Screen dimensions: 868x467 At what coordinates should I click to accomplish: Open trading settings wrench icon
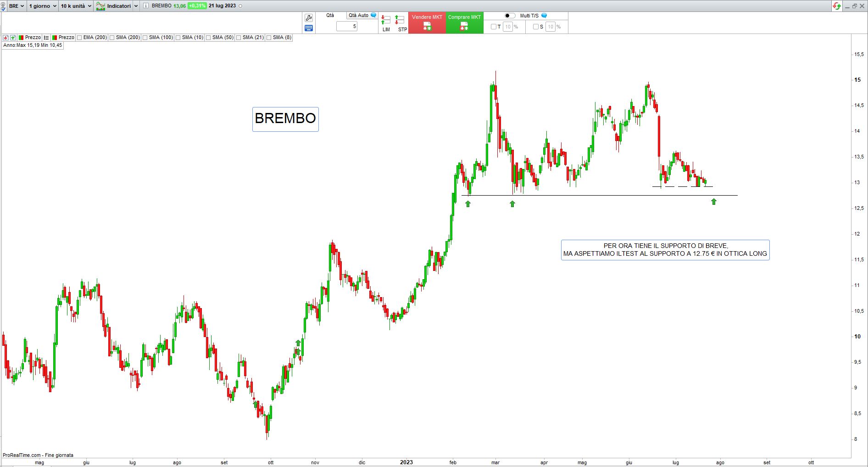(309, 18)
